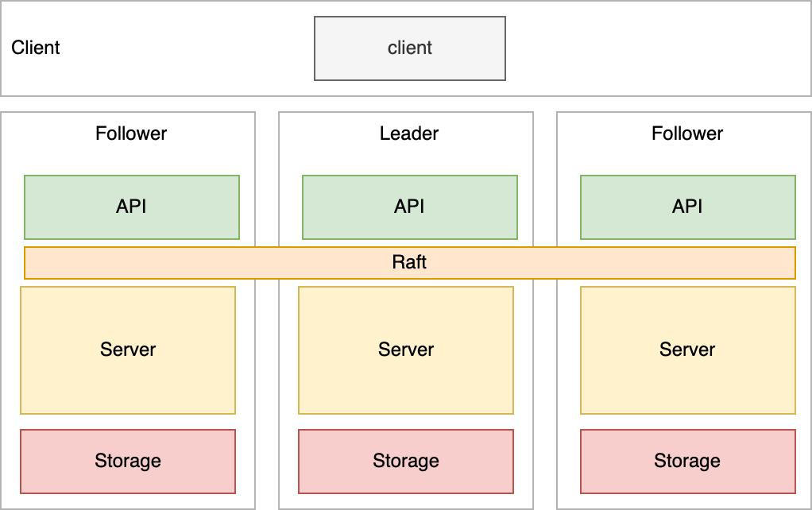Click the left Follower node title
812x510 pixels.
[131, 133]
